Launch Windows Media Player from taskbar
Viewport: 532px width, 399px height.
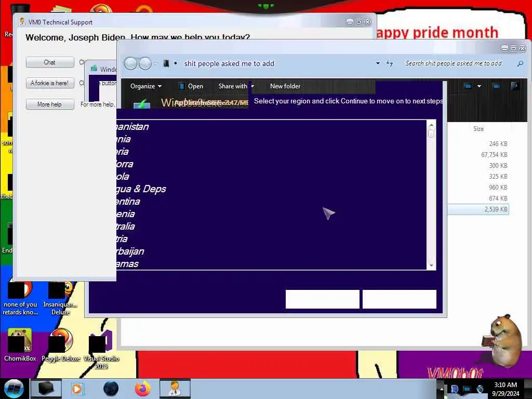[77, 389]
